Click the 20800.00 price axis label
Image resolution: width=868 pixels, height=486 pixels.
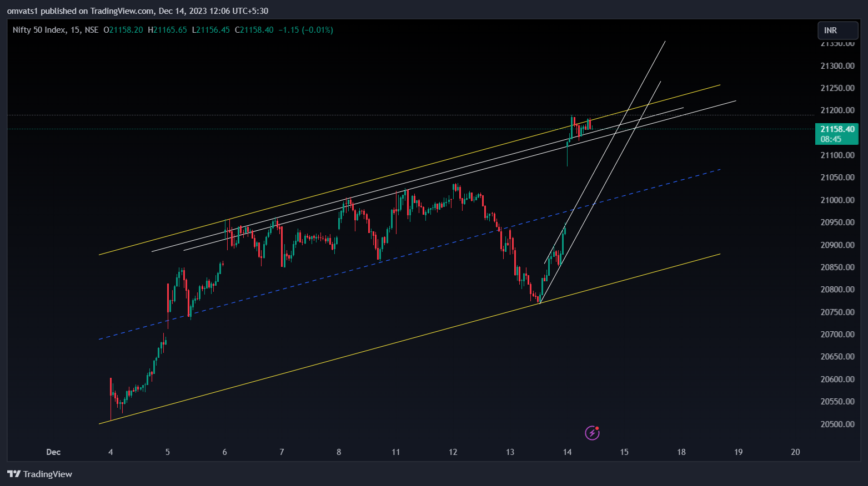[x=837, y=289]
